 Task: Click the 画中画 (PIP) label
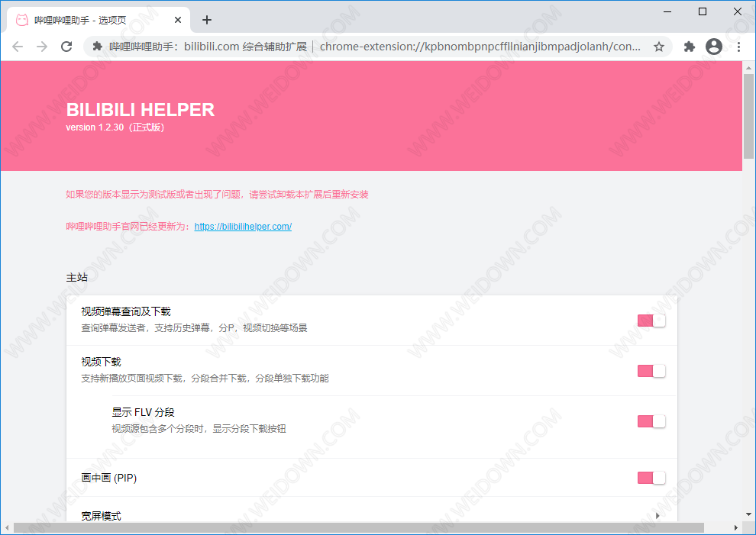(109, 478)
